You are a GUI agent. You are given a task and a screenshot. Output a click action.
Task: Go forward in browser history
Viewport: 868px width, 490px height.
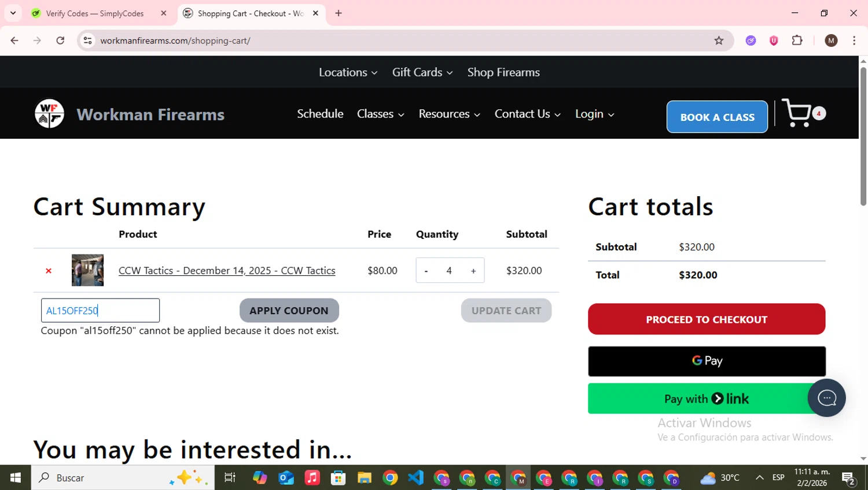(x=37, y=40)
